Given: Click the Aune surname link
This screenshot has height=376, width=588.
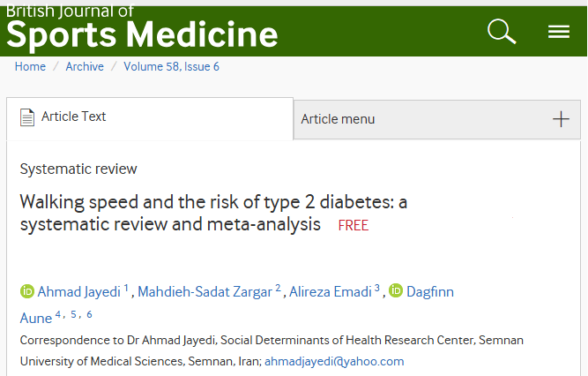Looking at the screenshot, I should [x=36, y=318].
